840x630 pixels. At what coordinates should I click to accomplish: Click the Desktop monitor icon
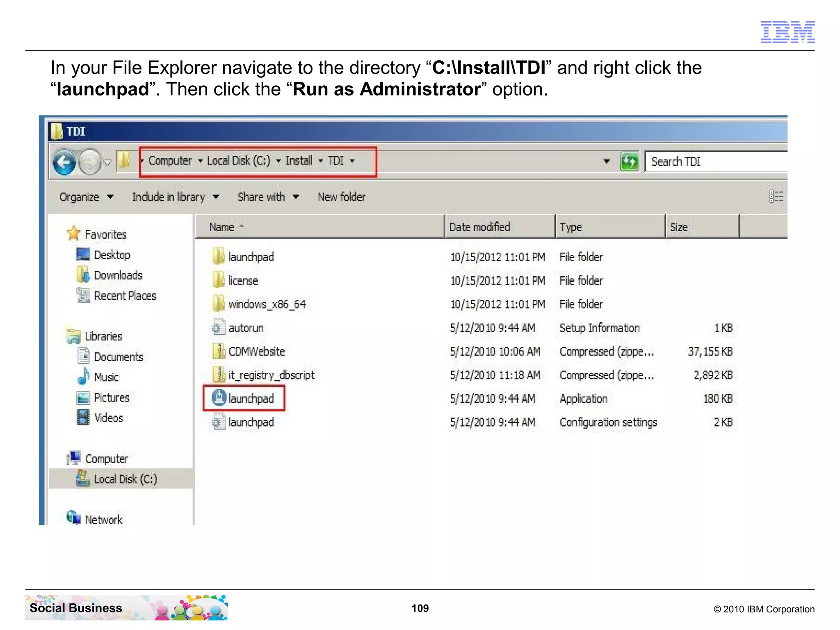tap(83, 255)
